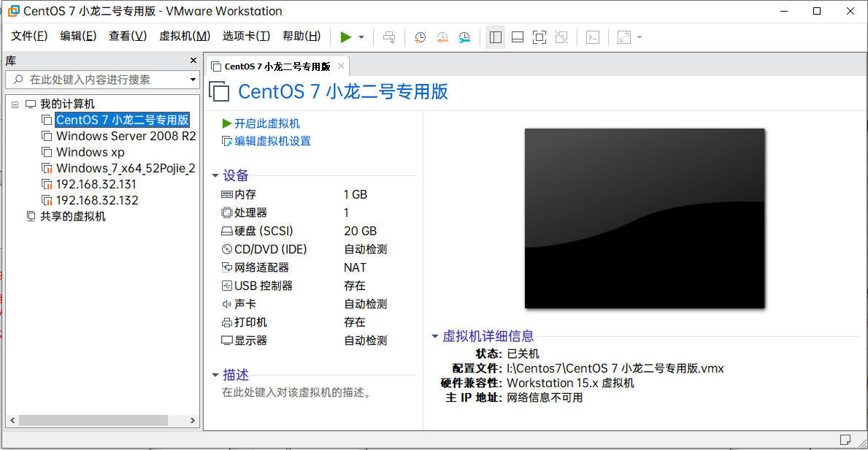The height and width of the screenshot is (450, 868).
Task: Open the library search dropdown arrow
Action: click(x=193, y=80)
